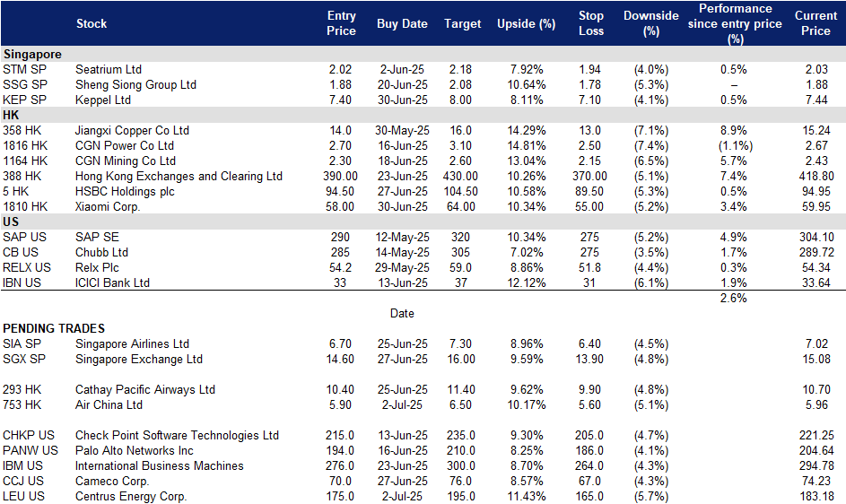
Task: Click ticker CHKP US
Action: pyautogui.click(x=29, y=436)
